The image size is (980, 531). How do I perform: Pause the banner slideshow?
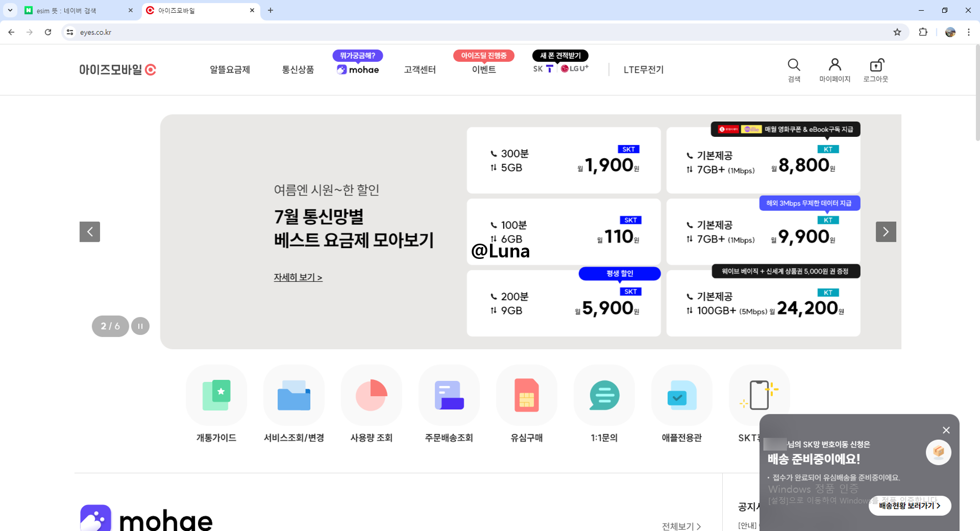click(x=140, y=326)
